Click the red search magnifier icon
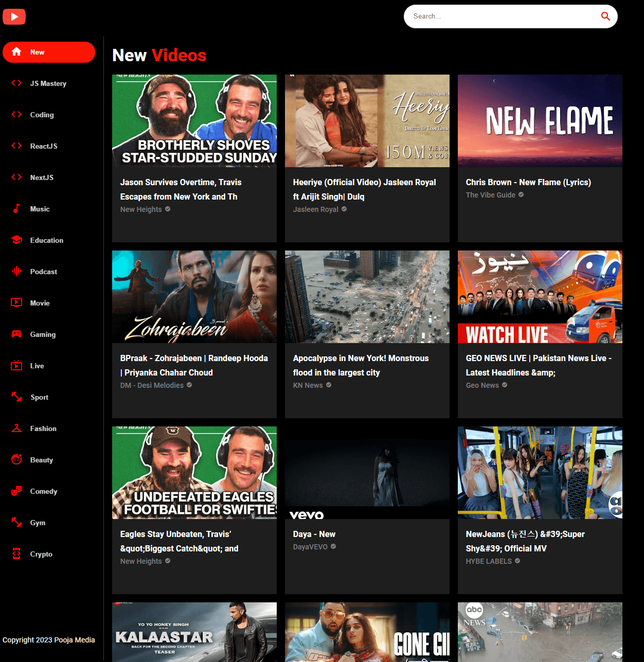 605,16
